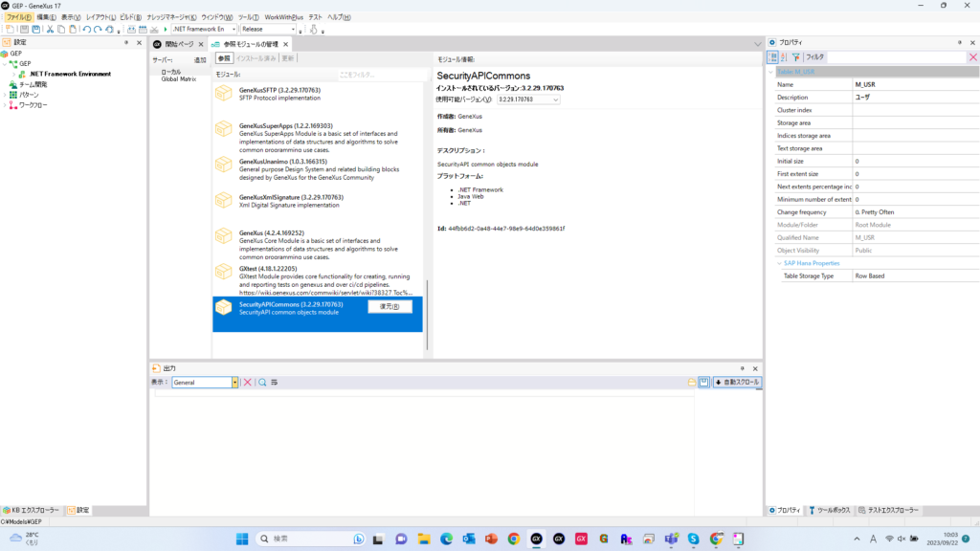Pin the Output panel with pushpin icon
The width and height of the screenshot is (980, 551).
point(743,368)
